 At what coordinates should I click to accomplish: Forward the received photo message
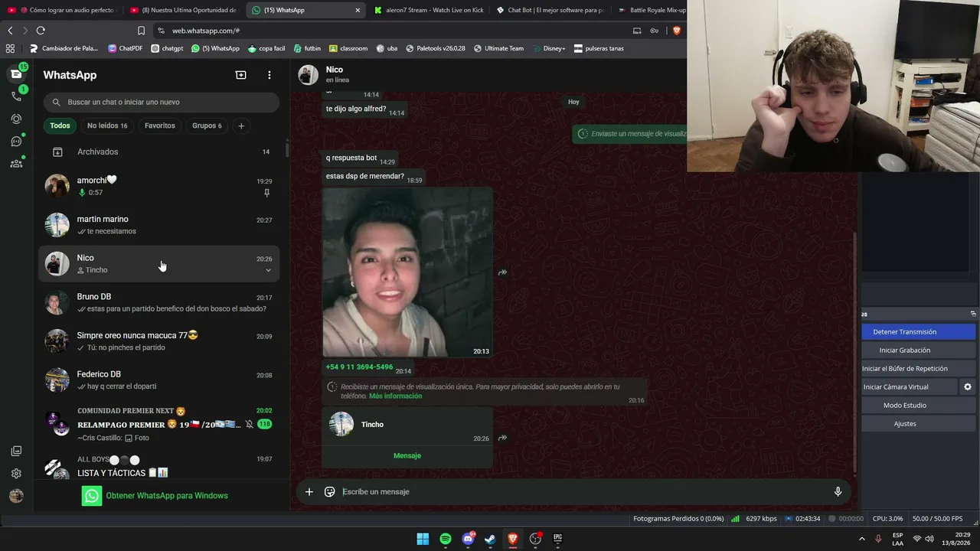(x=502, y=272)
